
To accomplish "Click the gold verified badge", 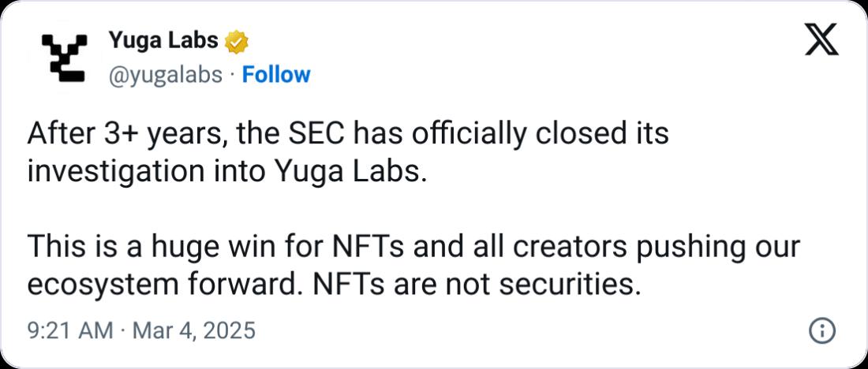I will 238,42.
